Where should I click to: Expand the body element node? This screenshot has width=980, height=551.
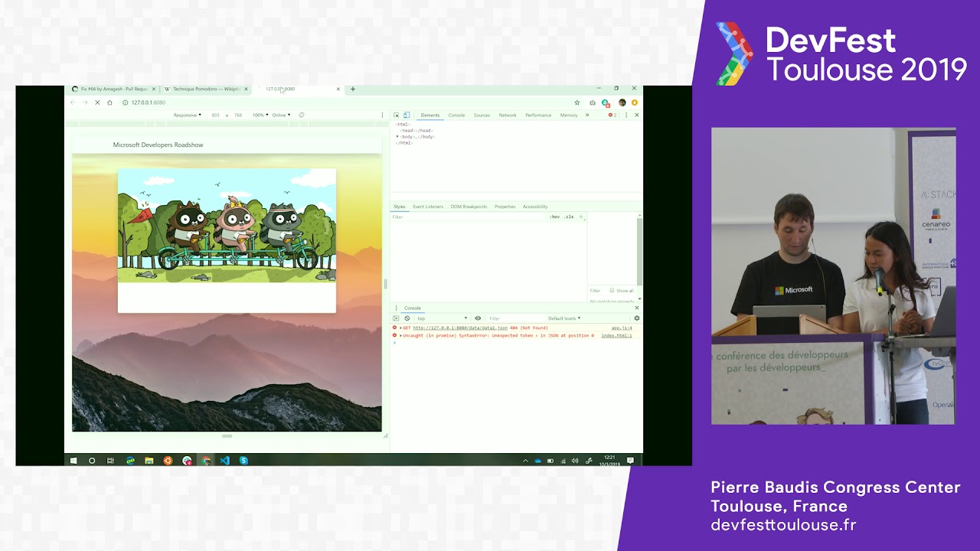click(x=397, y=136)
